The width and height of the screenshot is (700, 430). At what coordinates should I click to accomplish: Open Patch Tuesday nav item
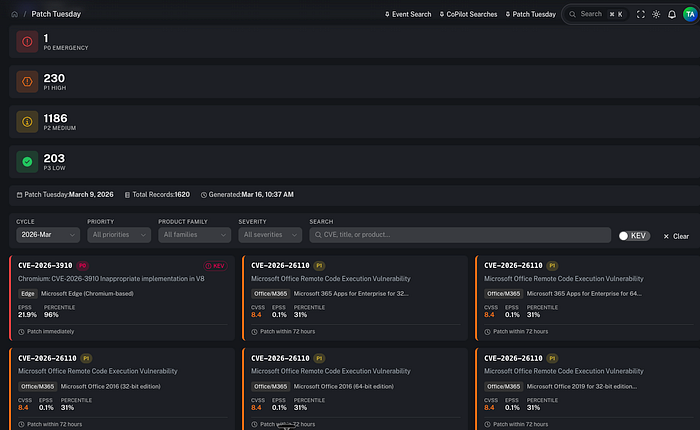pyautogui.click(x=531, y=14)
